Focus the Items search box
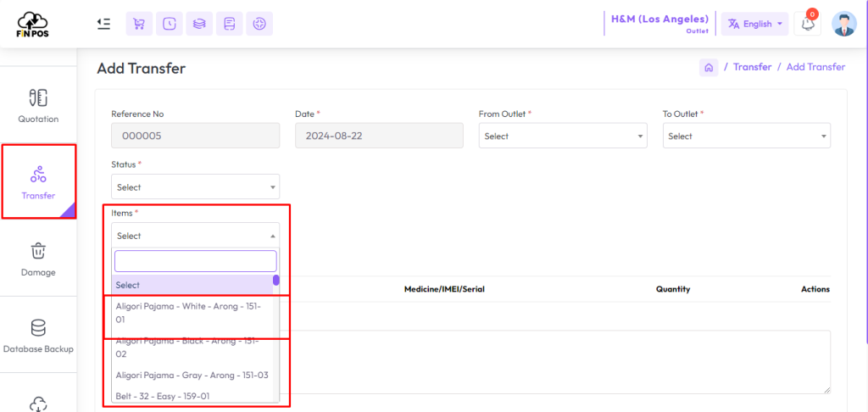 point(196,261)
